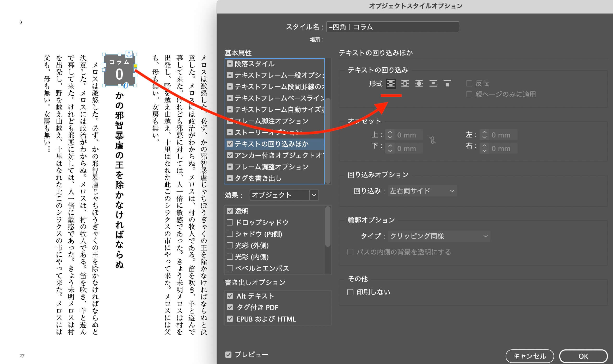
Task: Open the 効果 オブジェクト dropdown
Action: click(314, 195)
